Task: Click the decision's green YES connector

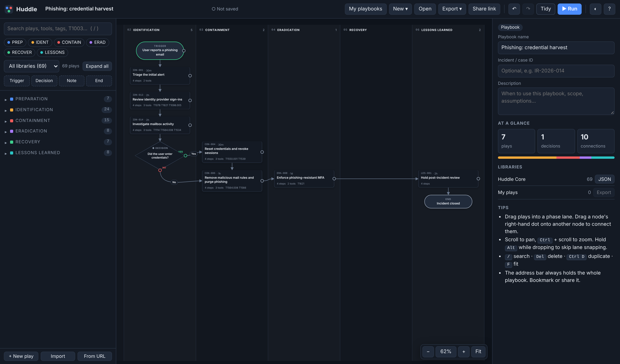Action: point(185,156)
